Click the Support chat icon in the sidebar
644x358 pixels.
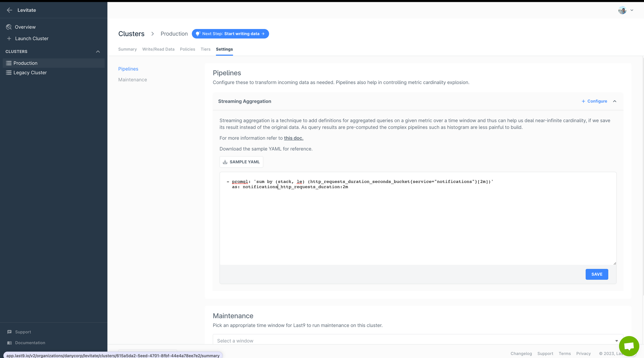[x=9, y=332]
